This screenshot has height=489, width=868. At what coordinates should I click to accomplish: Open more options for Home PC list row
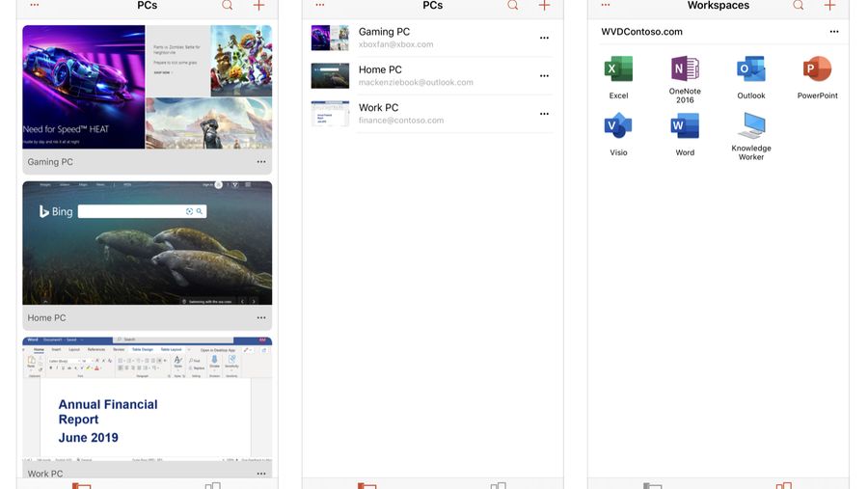544,76
